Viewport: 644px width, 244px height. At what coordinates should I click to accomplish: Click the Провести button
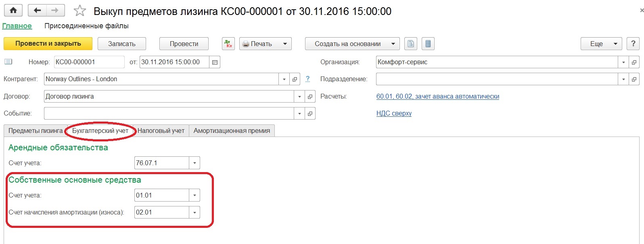[x=184, y=44]
